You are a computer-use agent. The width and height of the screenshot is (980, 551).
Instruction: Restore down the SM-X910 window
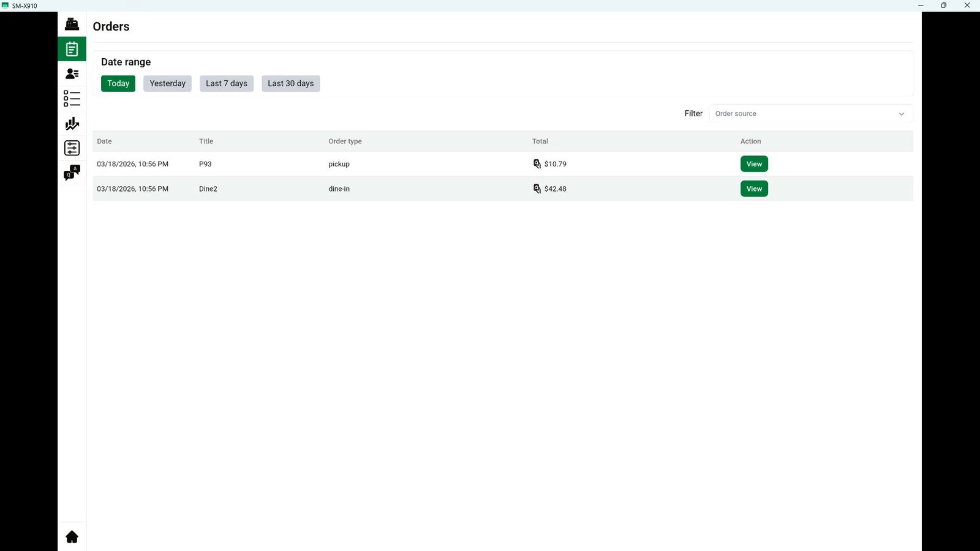pos(943,6)
